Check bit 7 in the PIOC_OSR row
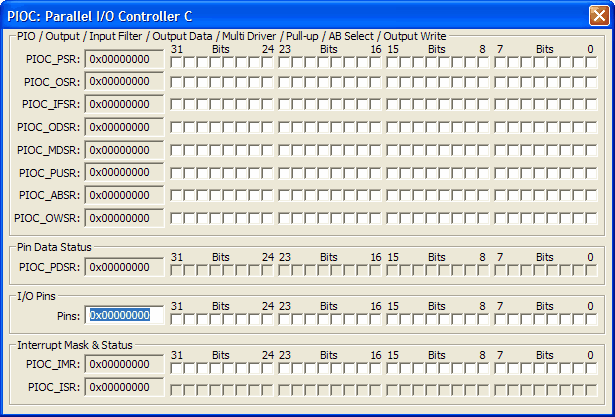Screen dimensions: 615x417 pyautogui.click(x=500, y=82)
